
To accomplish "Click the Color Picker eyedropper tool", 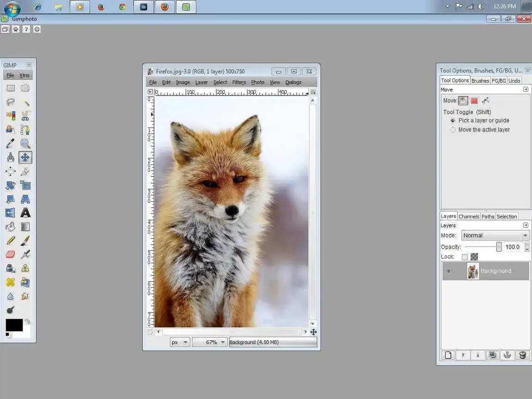I will tap(11, 144).
